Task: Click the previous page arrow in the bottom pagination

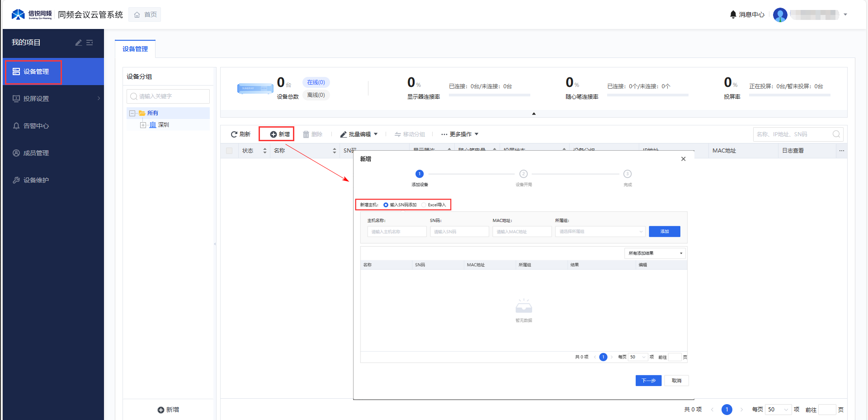Action: click(x=712, y=410)
